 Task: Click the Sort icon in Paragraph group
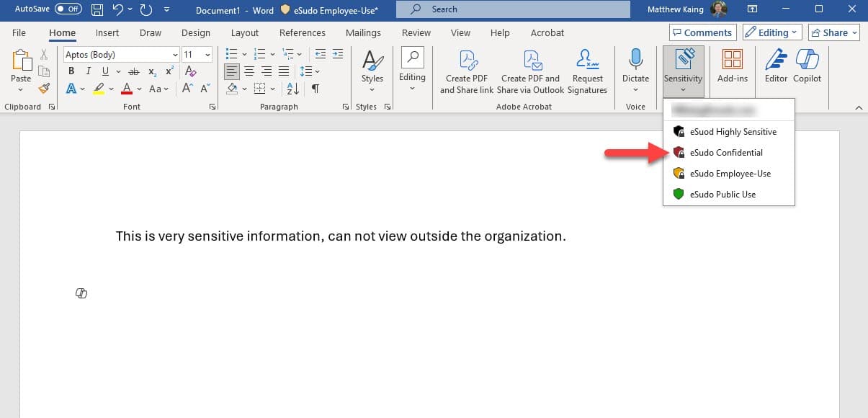click(x=292, y=87)
